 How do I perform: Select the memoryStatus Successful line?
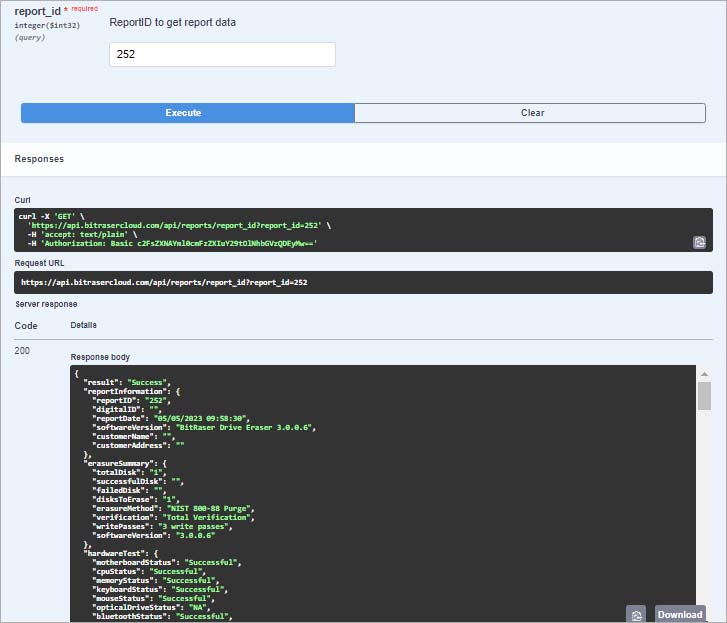click(x=156, y=580)
